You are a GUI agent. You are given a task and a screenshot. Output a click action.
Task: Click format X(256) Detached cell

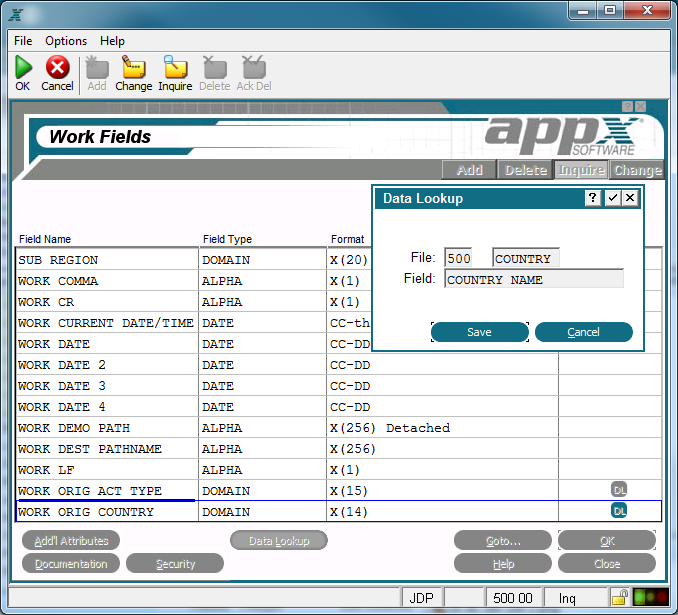(x=442, y=428)
